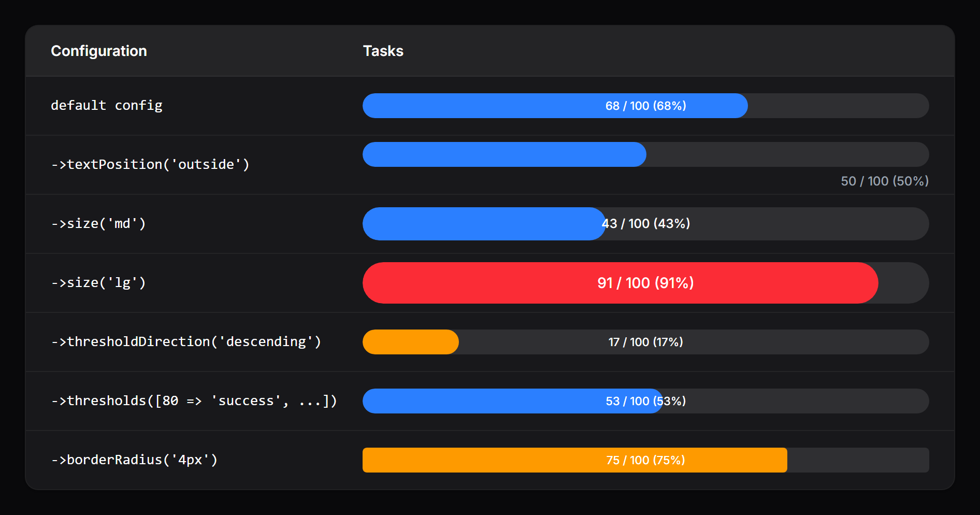Click the 43/100 medium progress bar
The width and height of the screenshot is (980, 515).
(x=482, y=223)
